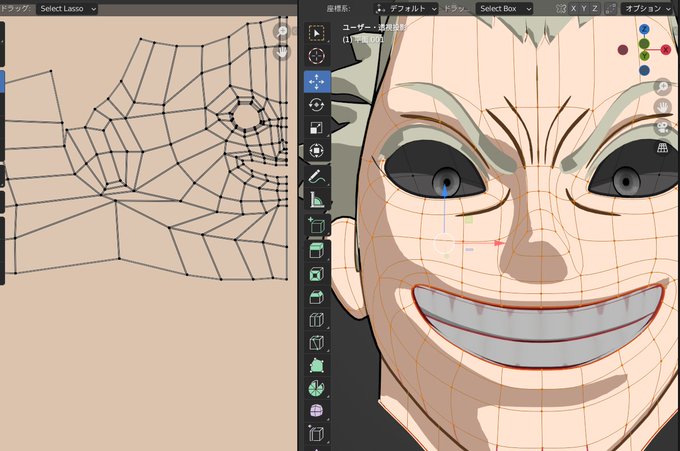This screenshot has width=680, height=451.
Task: Snap view to the blue Z axis
Action: click(644, 29)
